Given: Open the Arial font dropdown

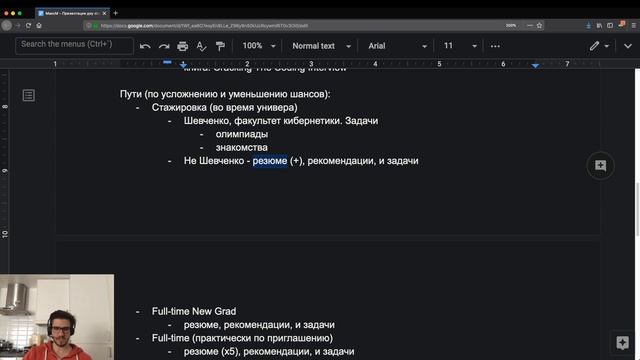Looking at the screenshot, I should (397, 46).
